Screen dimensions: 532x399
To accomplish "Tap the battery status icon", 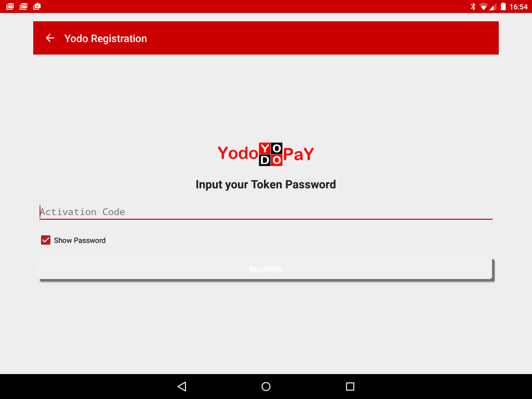I will pos(503,6).
